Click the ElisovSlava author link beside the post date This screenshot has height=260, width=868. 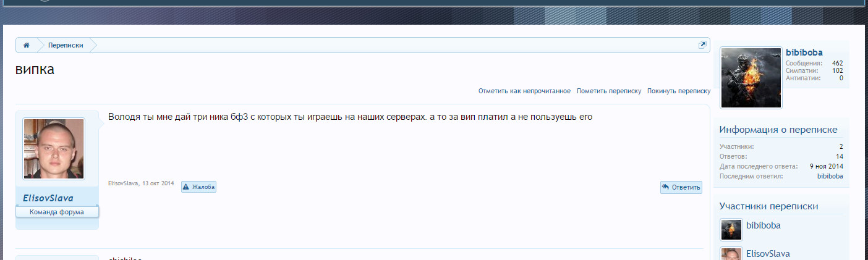click(123, 183)
